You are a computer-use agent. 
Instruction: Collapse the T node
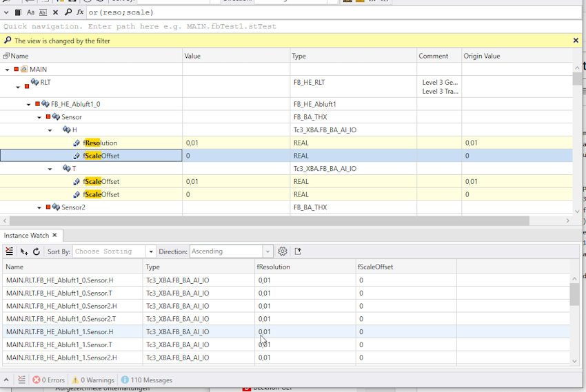tap(50, 169)
